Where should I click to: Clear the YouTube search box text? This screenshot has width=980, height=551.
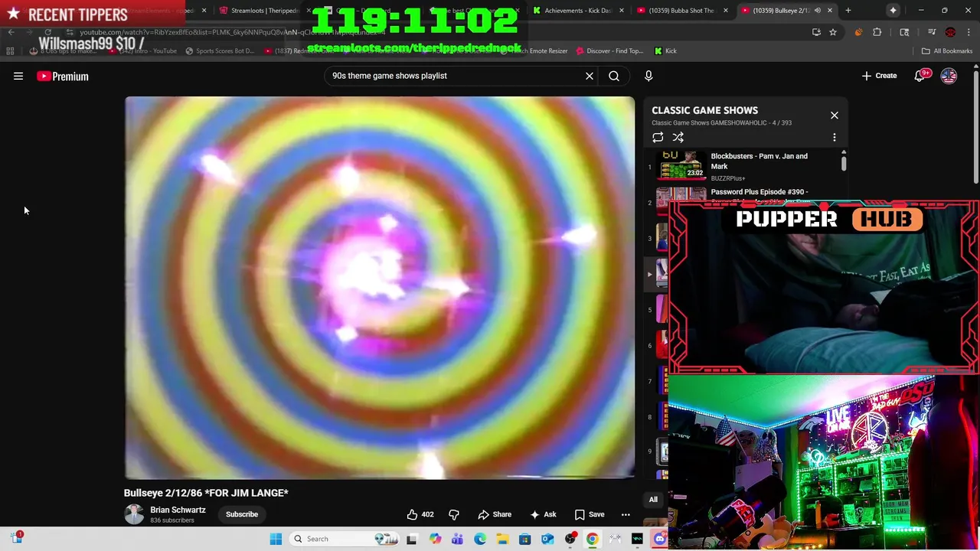pos(590,76)
